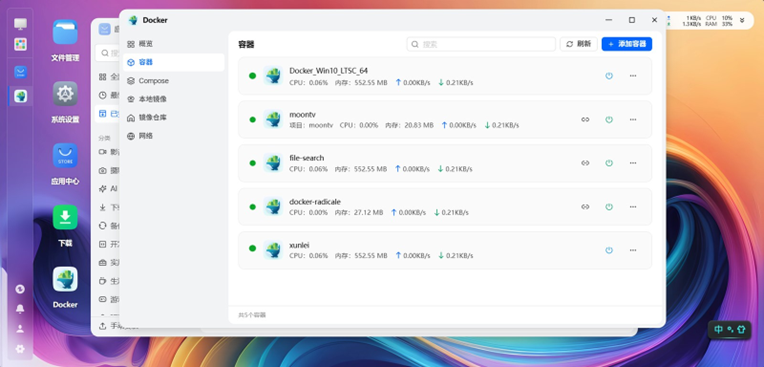
Task: Click the 共5个容器 footer count
Action: [x=252, y=315]
